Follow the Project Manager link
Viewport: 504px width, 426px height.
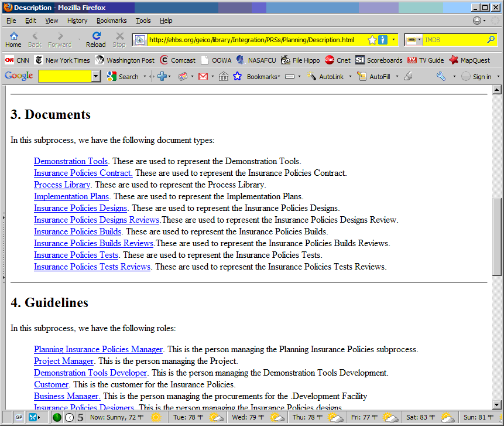64,361
